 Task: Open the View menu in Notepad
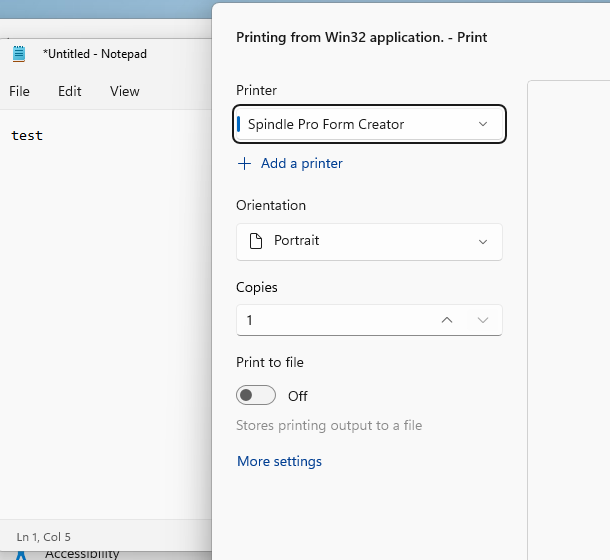(x=124, y=91)
